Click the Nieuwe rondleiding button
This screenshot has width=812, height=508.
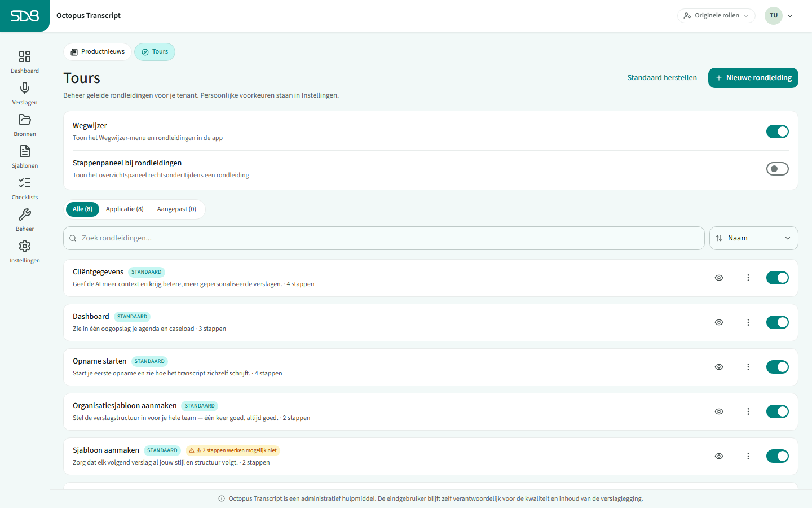coord(753,78)
